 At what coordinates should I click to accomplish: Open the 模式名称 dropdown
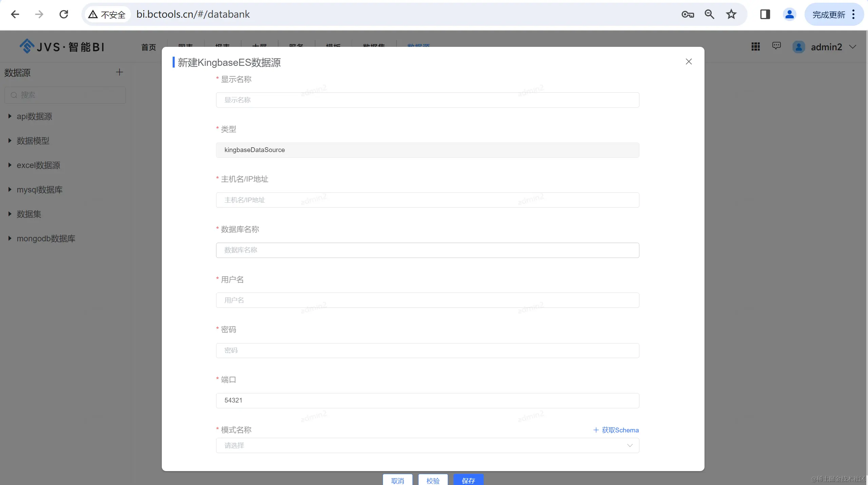427,446
